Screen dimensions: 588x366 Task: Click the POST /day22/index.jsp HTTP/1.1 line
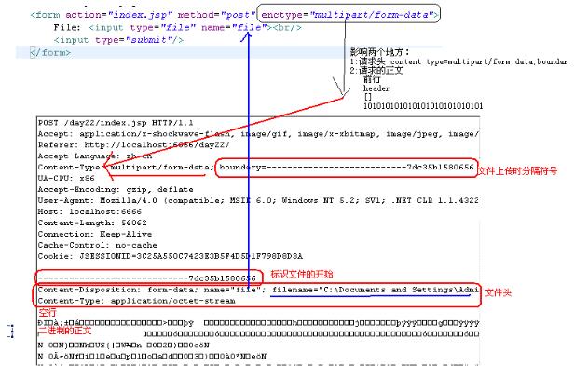(x=116, y=123)
